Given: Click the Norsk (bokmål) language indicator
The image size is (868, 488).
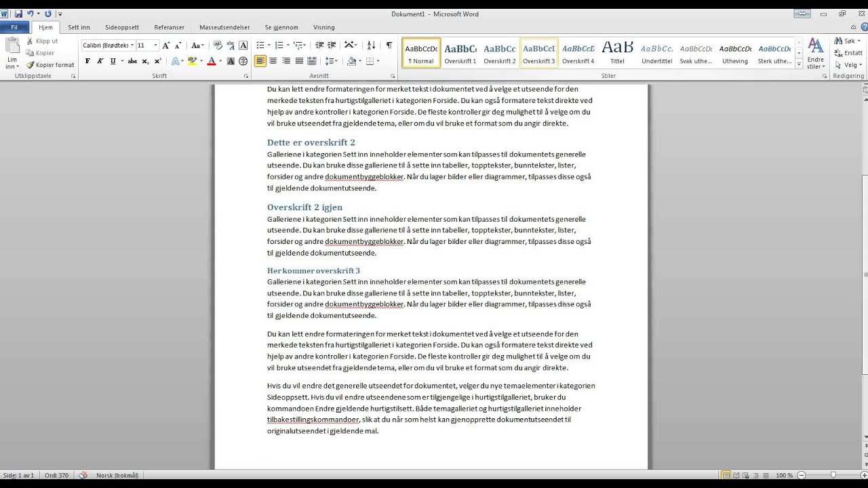Looking at the screenshot, I should (117, 475).
